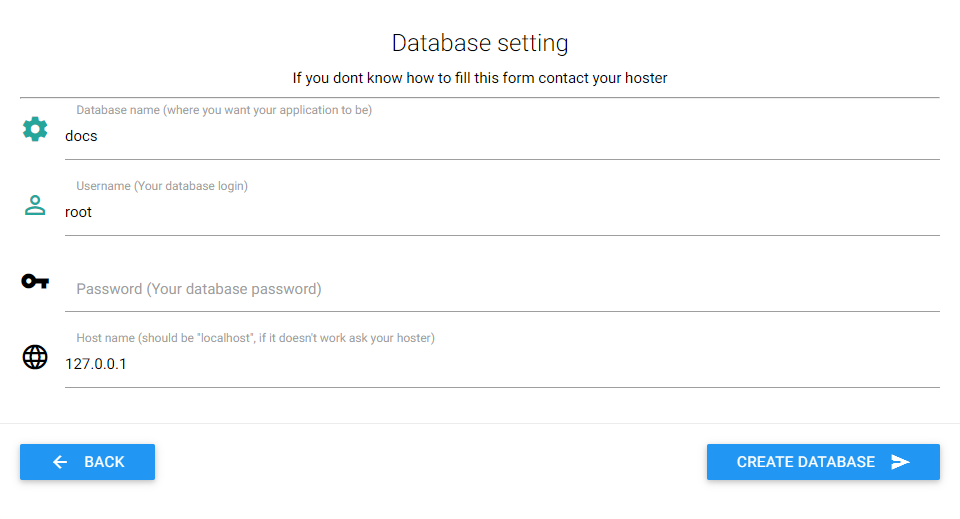Click the Database setting heading

[x=480, y=43]
